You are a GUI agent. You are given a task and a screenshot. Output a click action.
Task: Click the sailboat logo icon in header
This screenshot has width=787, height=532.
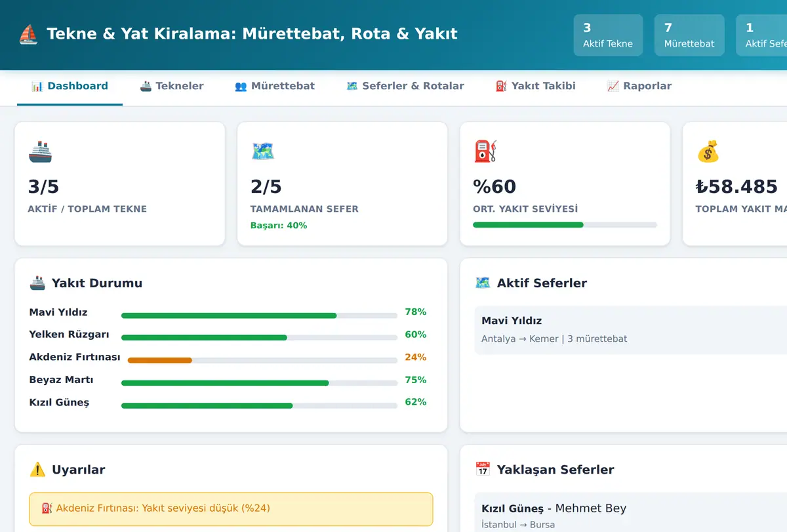click(x=28, y=34)
